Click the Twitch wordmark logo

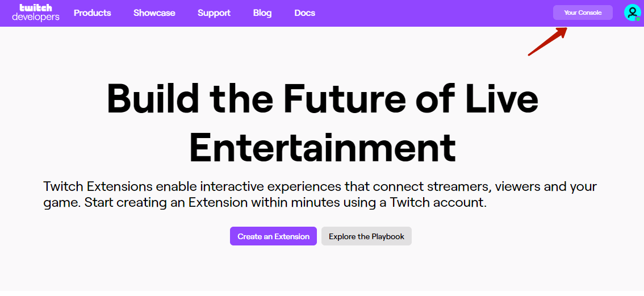pos(36,8)
